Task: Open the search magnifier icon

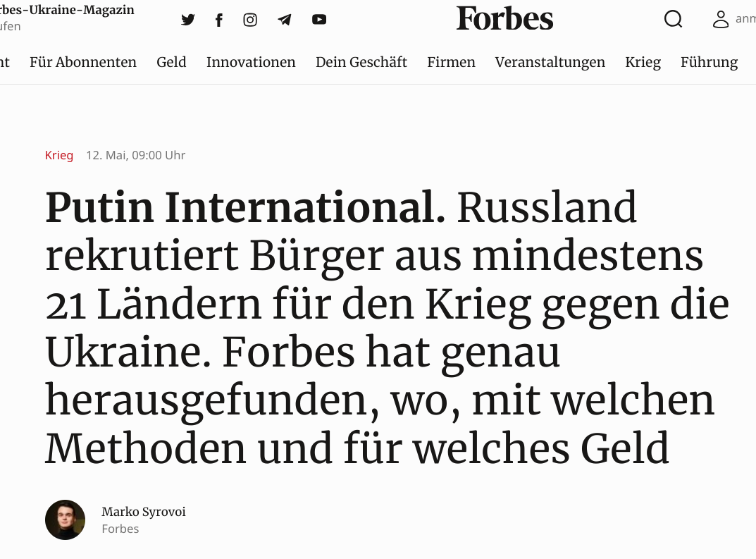Action: [673, 19]
